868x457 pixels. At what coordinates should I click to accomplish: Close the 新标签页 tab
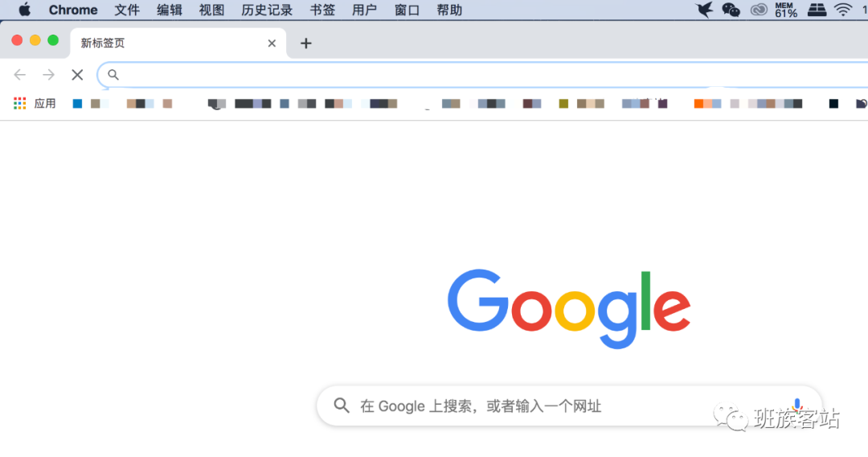[272, 43]
